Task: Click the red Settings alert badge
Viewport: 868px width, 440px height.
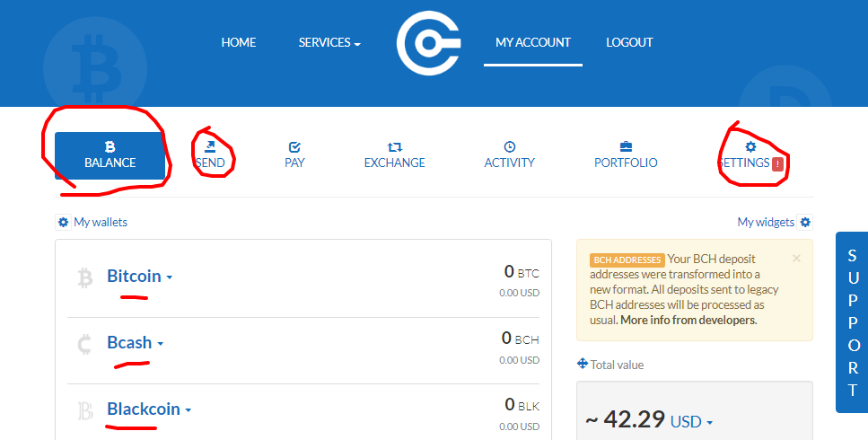Action: click(x=777, y=163)
